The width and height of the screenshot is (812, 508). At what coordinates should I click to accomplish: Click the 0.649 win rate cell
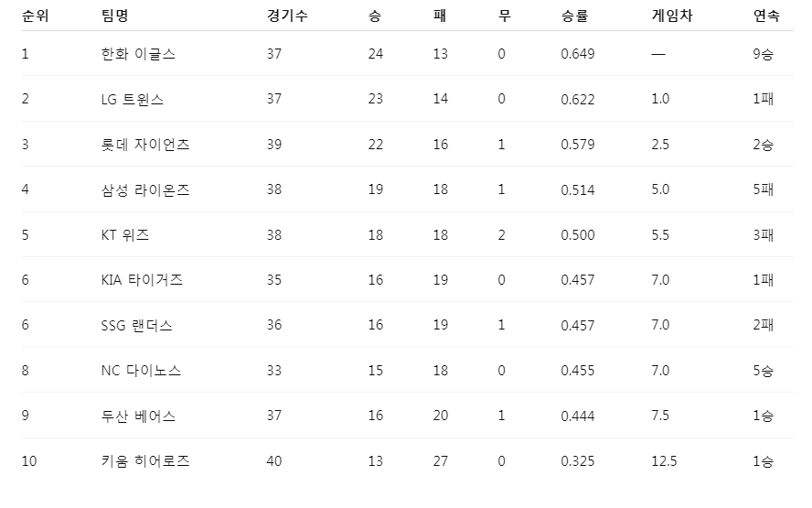pos(578,54)
